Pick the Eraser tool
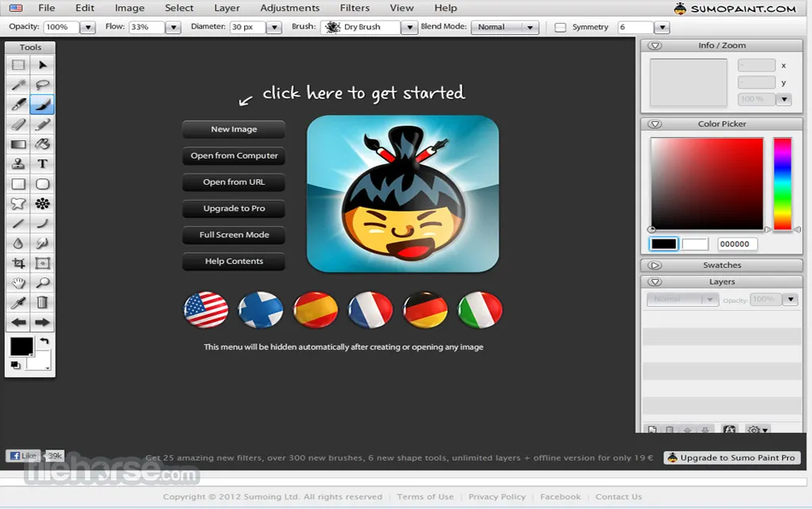The width and height of the screenshot is (812, 509). [x=18, y=124]
